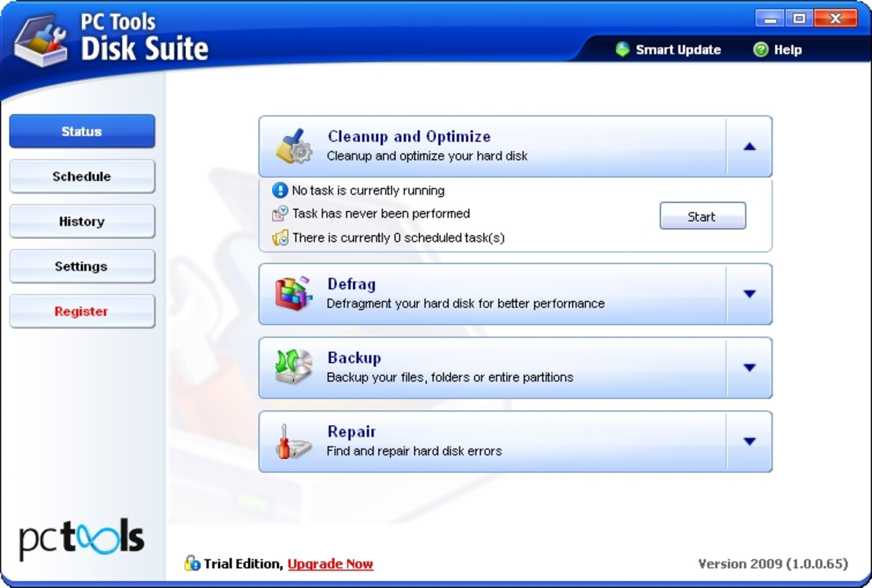Screen dimensions: 872x588
Task: Click the Defrag colored blocks icon
Action: click(293, 293)
